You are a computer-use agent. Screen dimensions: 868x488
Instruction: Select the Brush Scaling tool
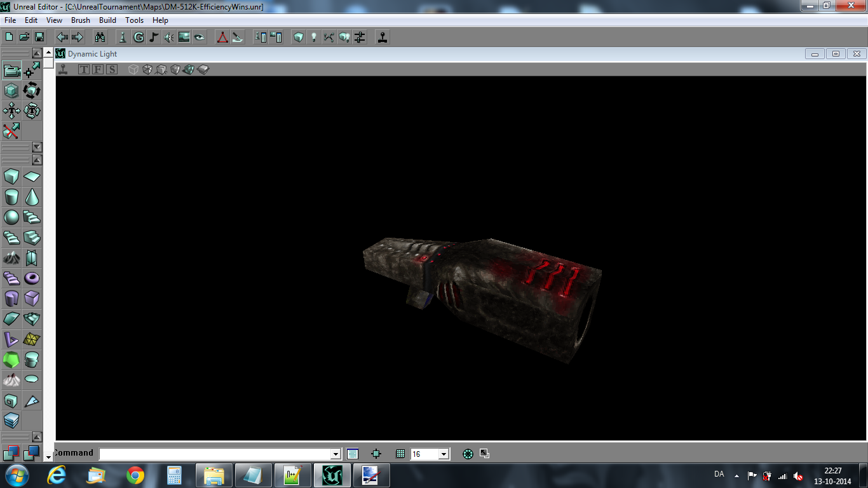click(11, 91)
